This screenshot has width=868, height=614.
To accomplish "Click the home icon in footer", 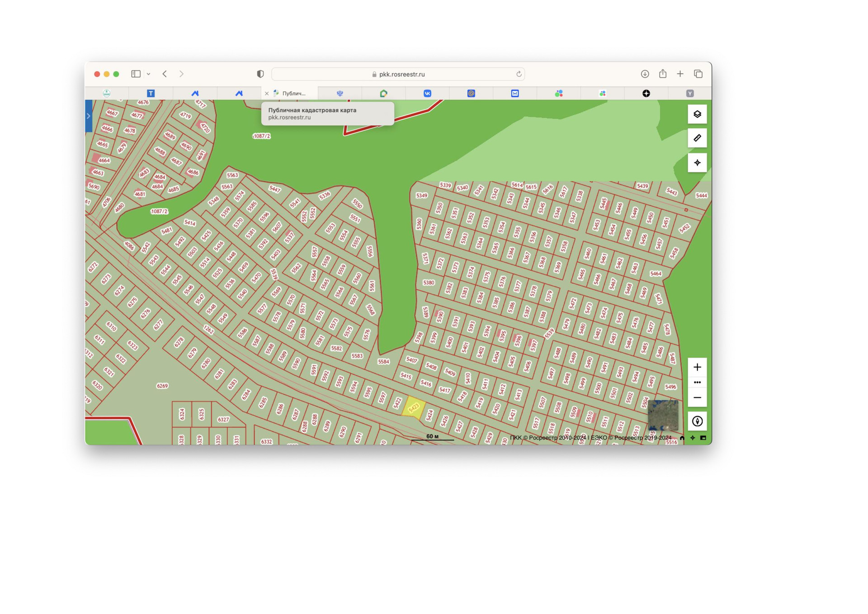I will click(682, 438).
